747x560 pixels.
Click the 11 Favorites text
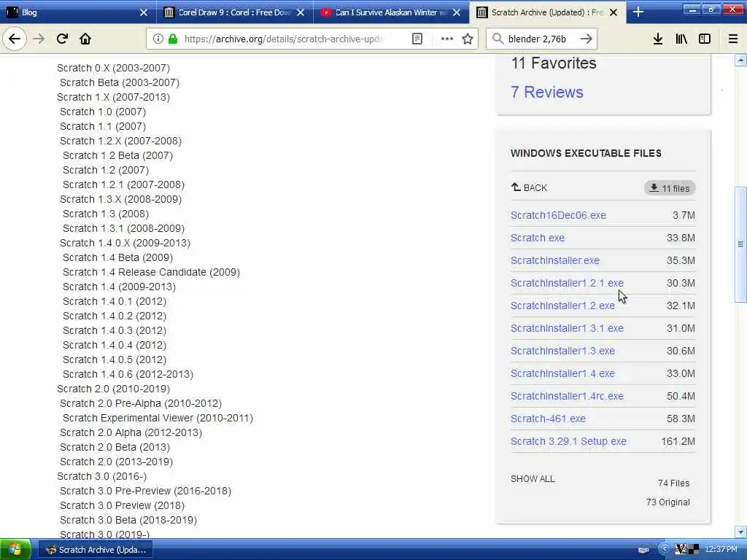pyautogui.click(x=554, y=63)
